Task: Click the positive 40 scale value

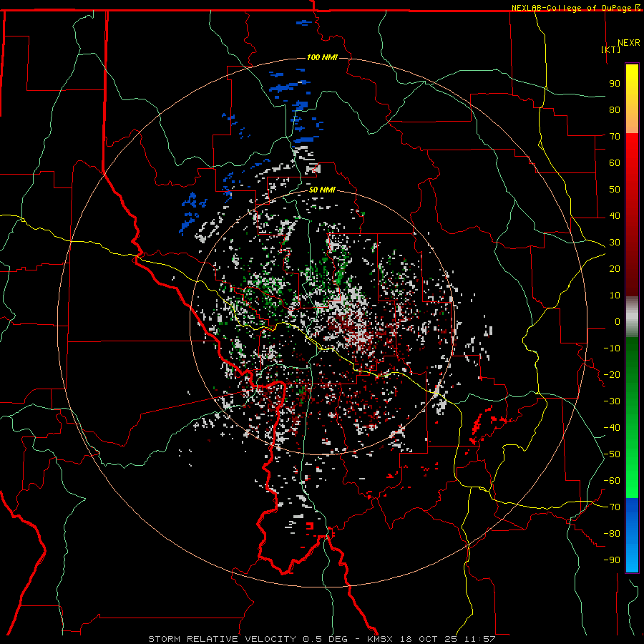Action: (x=615, y=215)
